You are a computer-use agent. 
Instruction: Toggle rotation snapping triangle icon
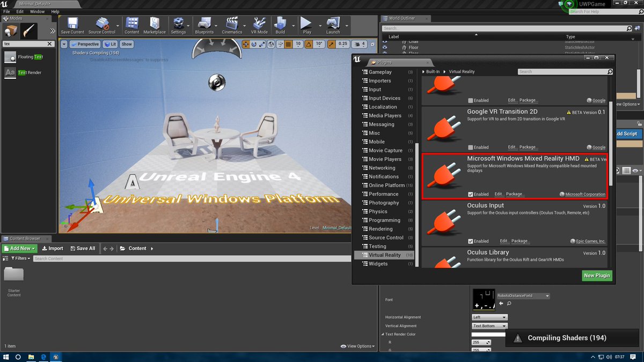[x=309, y=45]
